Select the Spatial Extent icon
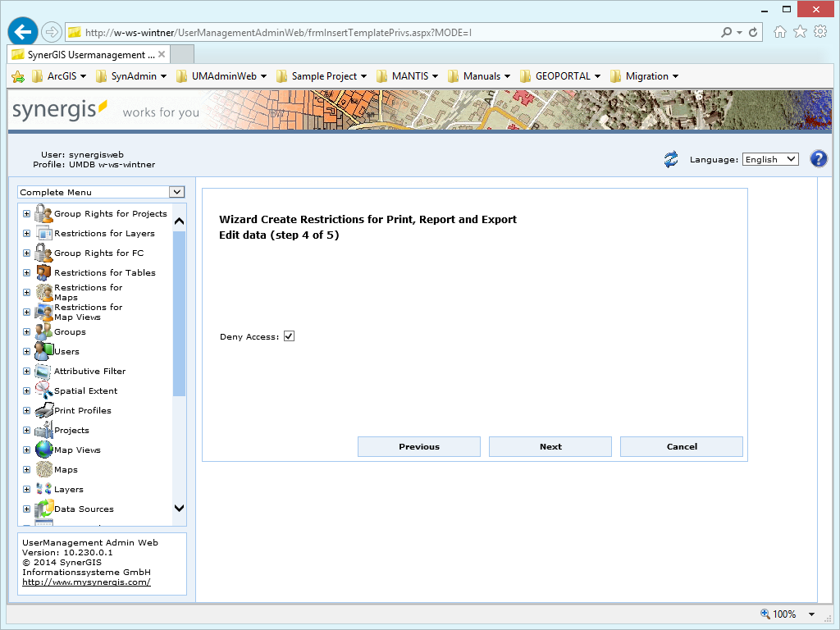Viewport: 840px width, 630px height. 43,390
